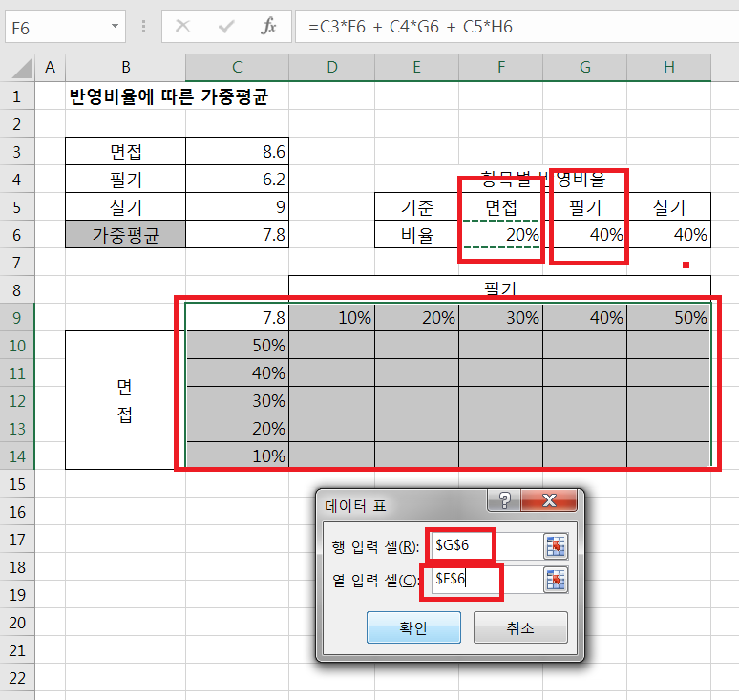Click the formula bar text
Screen dimensions: 739x700
click(x=411, y=27)
